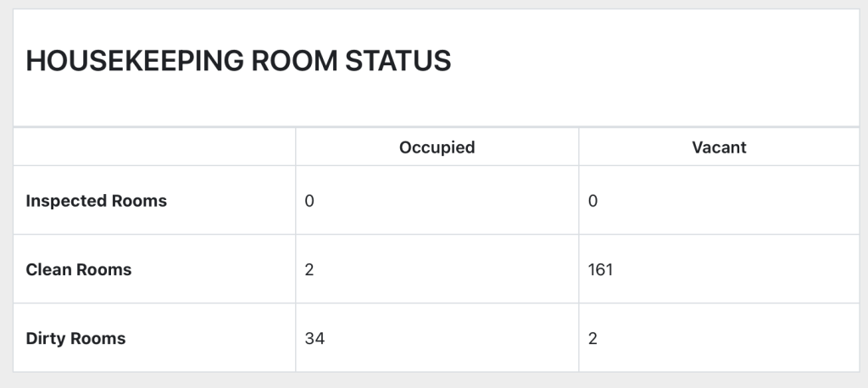Select the Occupied column header
The width and height of the screenshot is (868, 388).
437,147
